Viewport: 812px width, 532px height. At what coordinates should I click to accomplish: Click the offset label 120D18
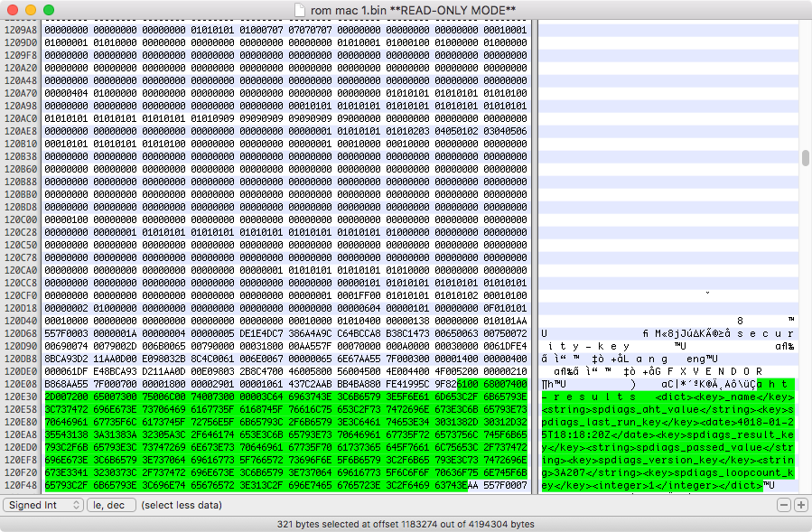pos(21,308)
